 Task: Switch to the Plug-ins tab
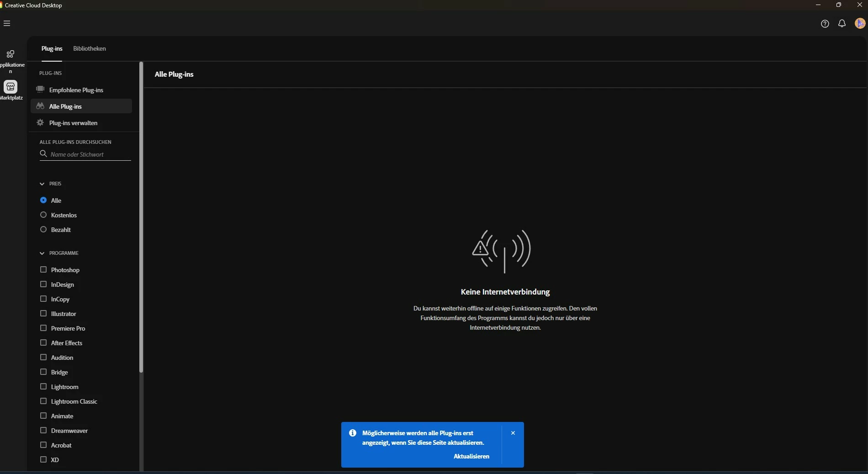52,48
